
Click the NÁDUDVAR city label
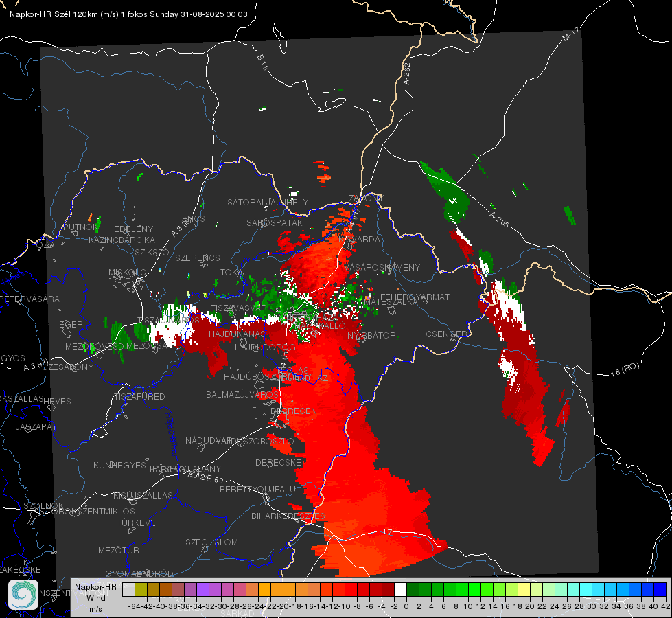[209, 440]
